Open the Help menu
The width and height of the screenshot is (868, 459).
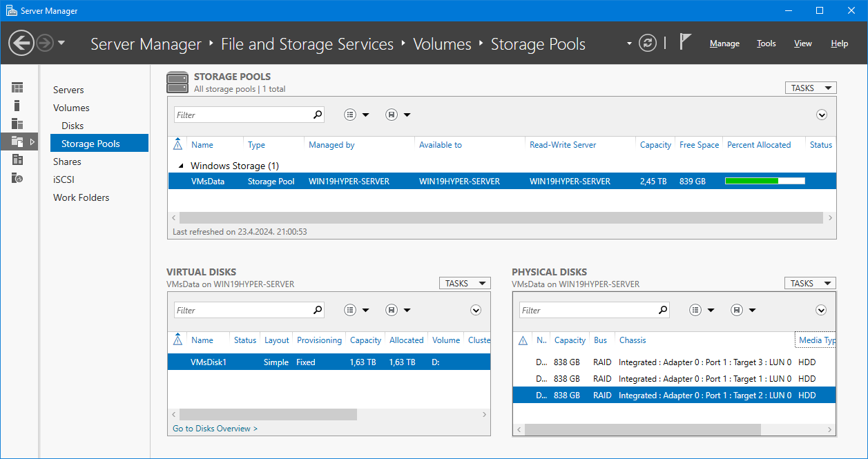click(840, 43)
